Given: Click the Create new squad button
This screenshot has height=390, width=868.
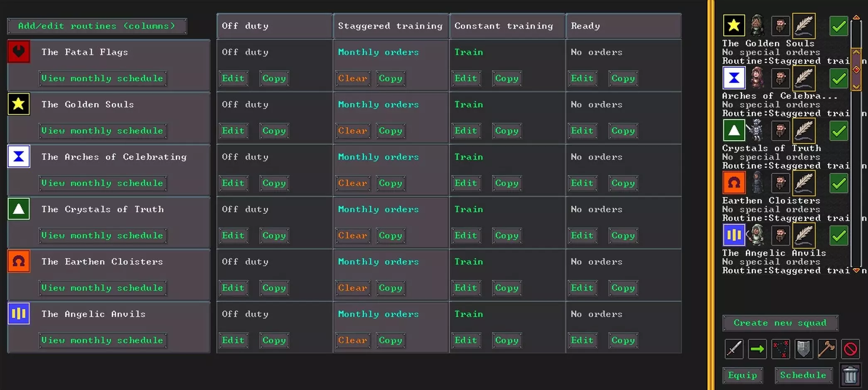Looking at the screenshot, I should point(780,323).
